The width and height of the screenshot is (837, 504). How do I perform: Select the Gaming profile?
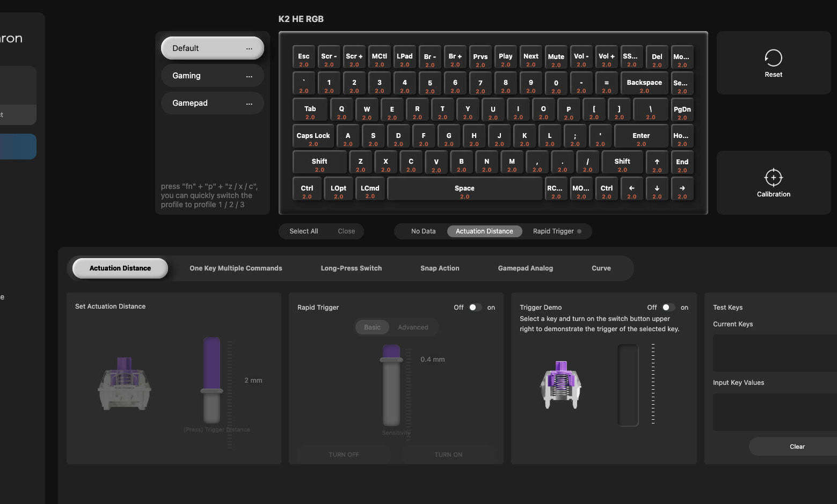212,76
